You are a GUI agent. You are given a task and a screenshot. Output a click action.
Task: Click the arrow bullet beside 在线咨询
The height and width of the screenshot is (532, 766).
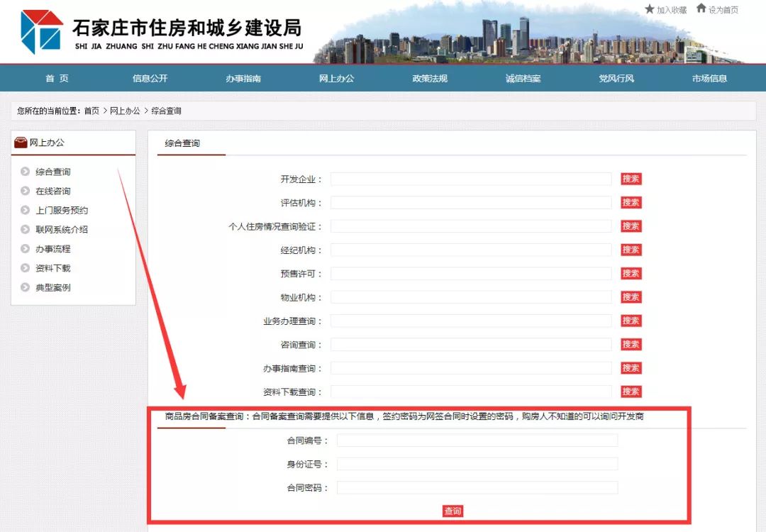(25, 191)
